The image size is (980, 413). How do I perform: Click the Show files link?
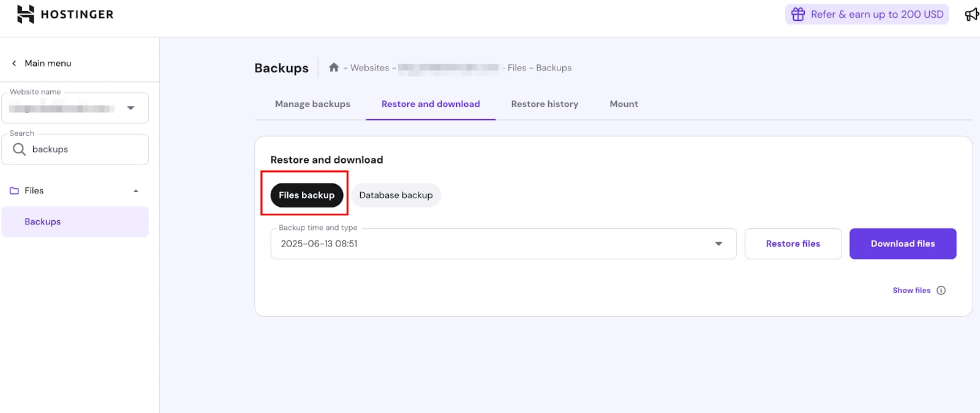[911, 291]
